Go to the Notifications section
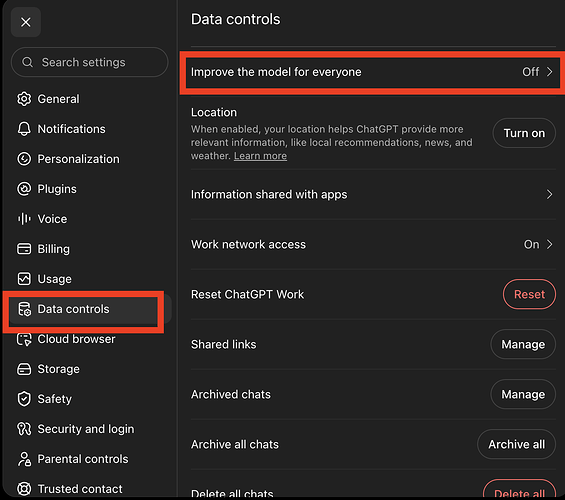 (x=71, y=129)
